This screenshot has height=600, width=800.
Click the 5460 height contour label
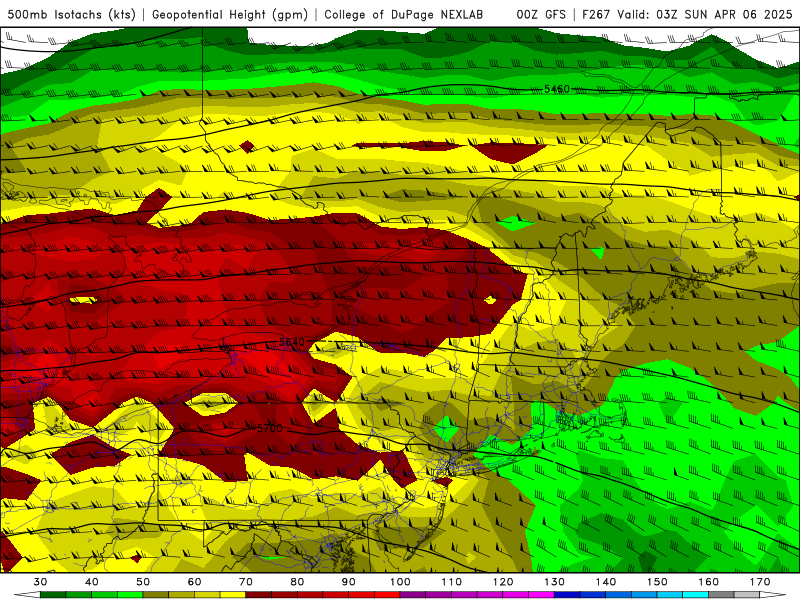pyautogui.click(x=557, y=89)
